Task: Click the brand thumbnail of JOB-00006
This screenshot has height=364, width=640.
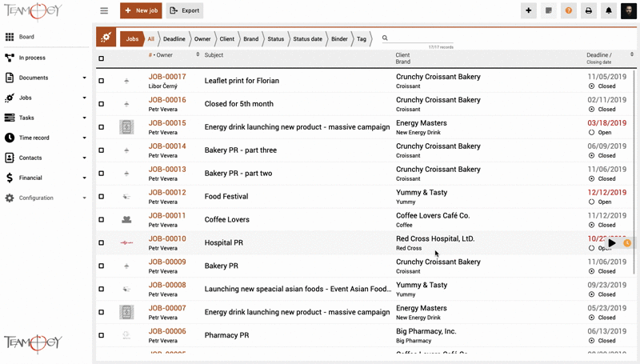Action: point(126,335)
